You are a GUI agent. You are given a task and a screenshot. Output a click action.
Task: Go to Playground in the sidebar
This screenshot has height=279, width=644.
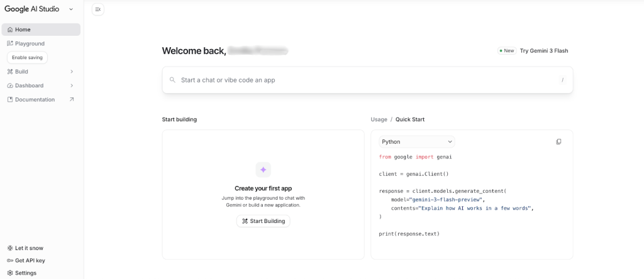30,43
